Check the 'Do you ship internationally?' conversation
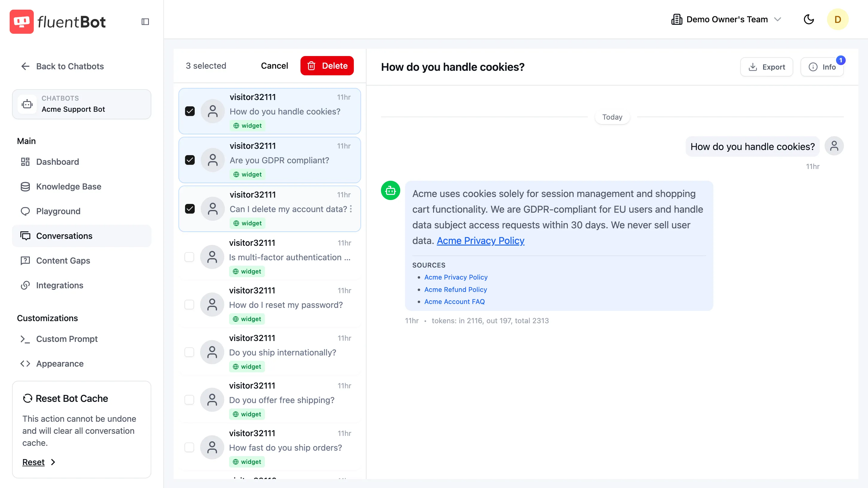 tap(189, 352)
